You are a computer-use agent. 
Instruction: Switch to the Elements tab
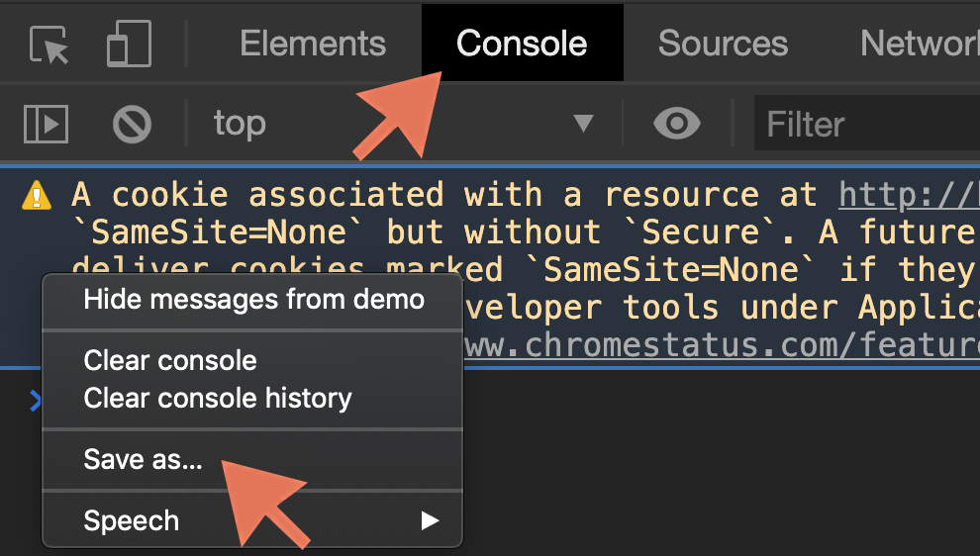(x=313, y=44)
